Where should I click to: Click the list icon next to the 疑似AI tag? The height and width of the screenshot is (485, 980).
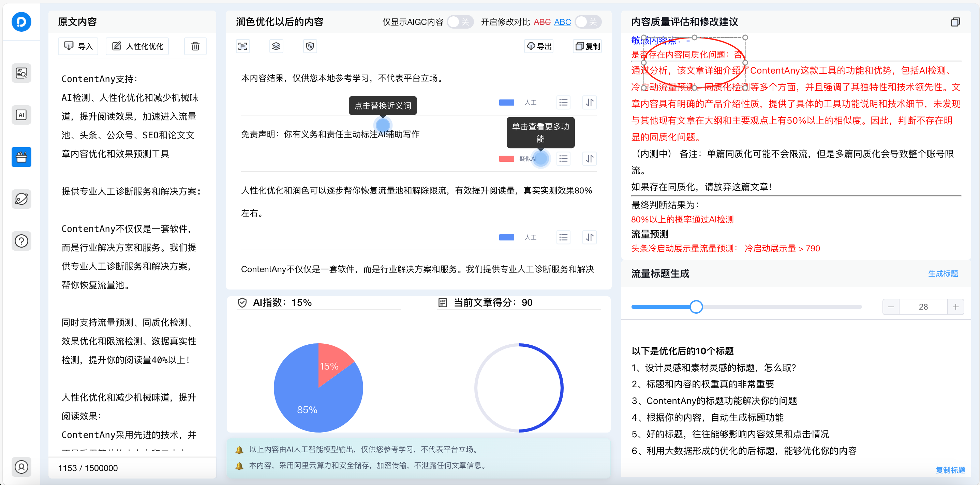pyautogui.click(x=563, y=158)
